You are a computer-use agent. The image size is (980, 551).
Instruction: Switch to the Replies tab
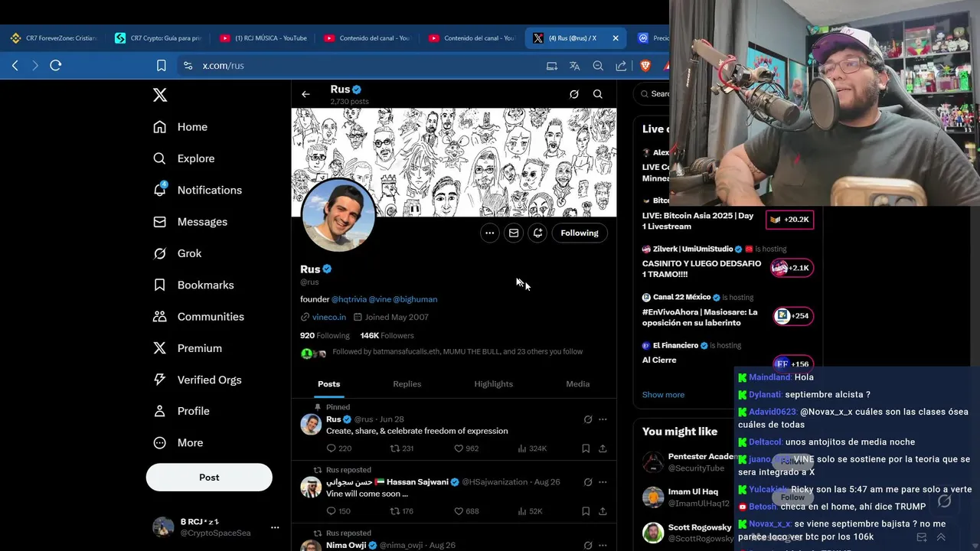click(x=407, y=384)
